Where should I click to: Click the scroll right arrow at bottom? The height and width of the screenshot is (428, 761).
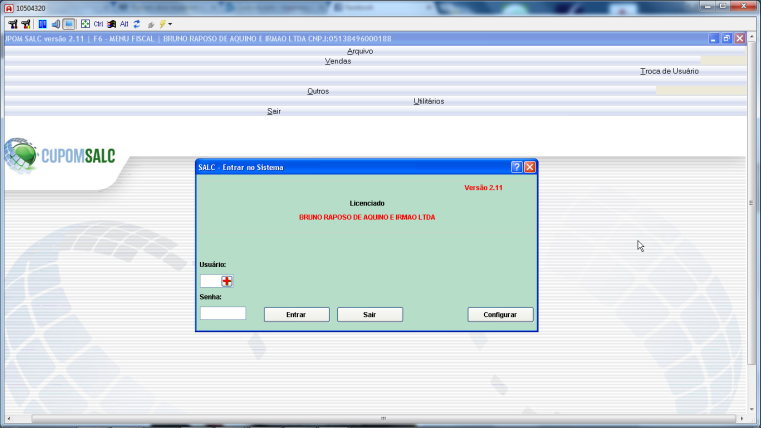(742, 418)
